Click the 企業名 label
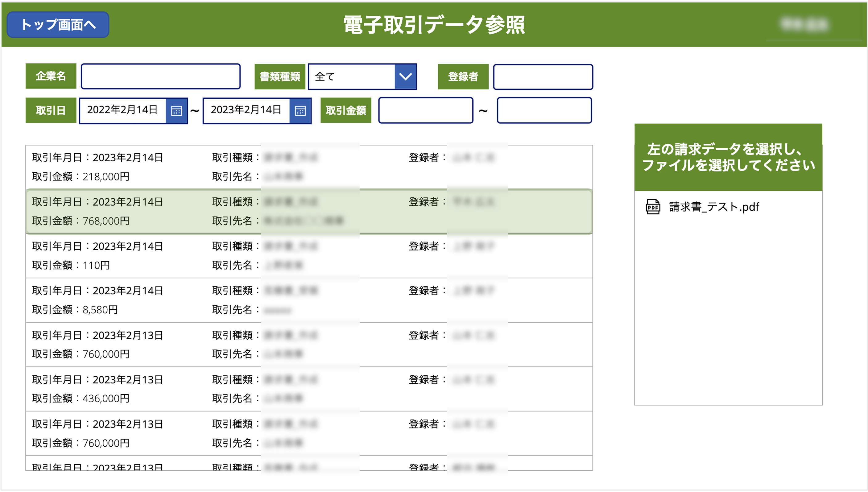The height and width of the screenshot is (492, 868). [x=51, y=76]
